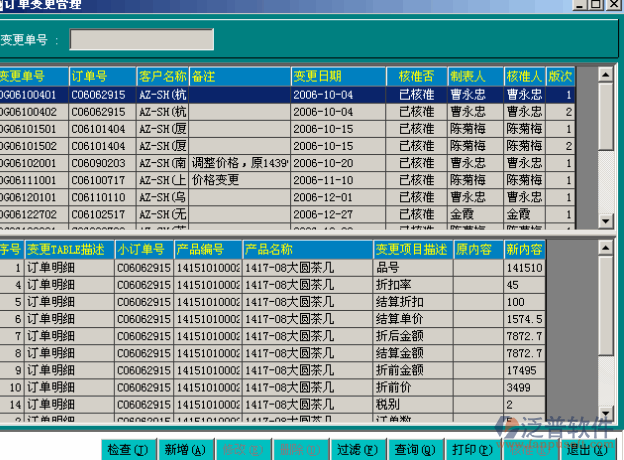The height and width of the screenshot is (460, 624).
Task: Type in the 变更单号 input field
Action: [141, 40]
